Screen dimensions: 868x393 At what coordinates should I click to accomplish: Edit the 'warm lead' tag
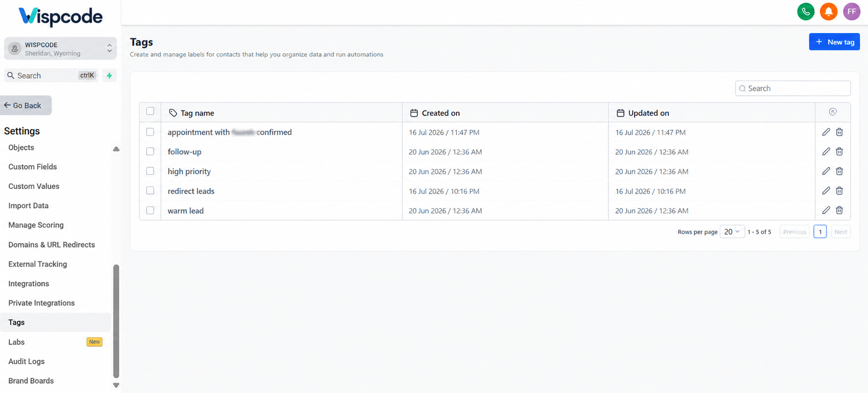(x=826, y=210)
